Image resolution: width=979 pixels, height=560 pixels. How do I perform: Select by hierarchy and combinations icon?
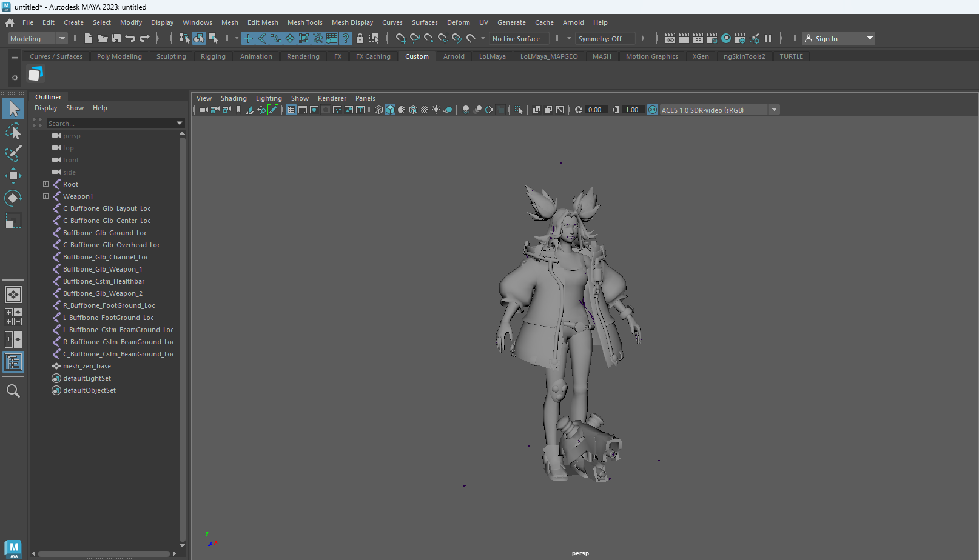coord(185,38)
